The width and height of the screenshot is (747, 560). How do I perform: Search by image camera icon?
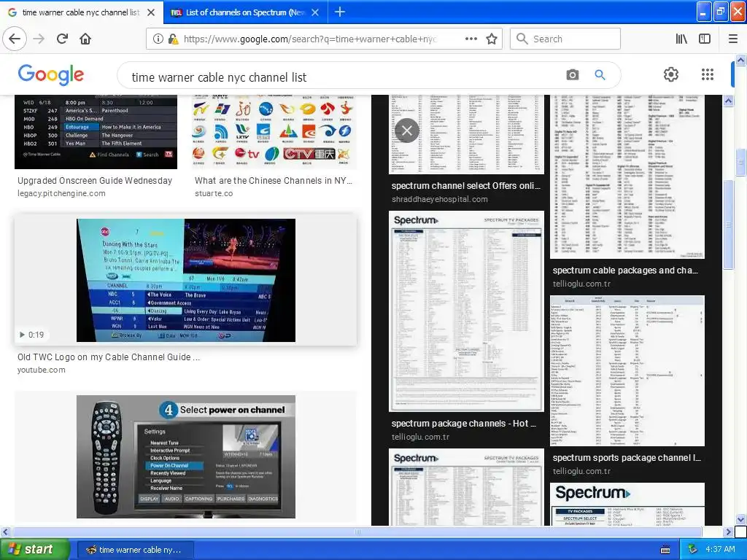pos(572,75)
